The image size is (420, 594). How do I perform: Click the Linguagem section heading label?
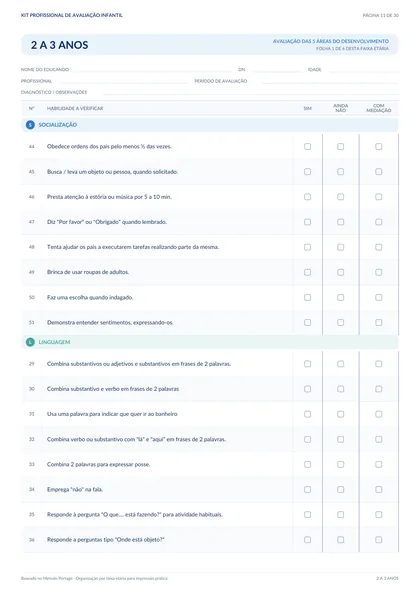(54, 342)
